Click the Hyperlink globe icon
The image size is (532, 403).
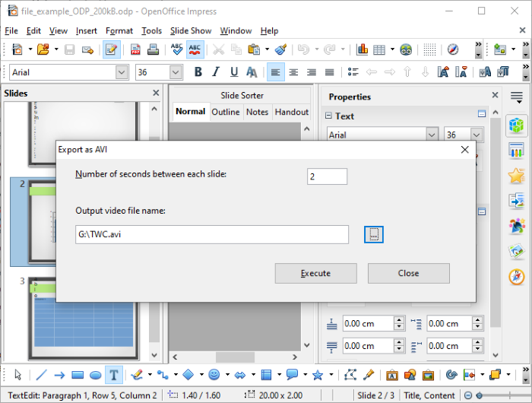pos(406,49)
